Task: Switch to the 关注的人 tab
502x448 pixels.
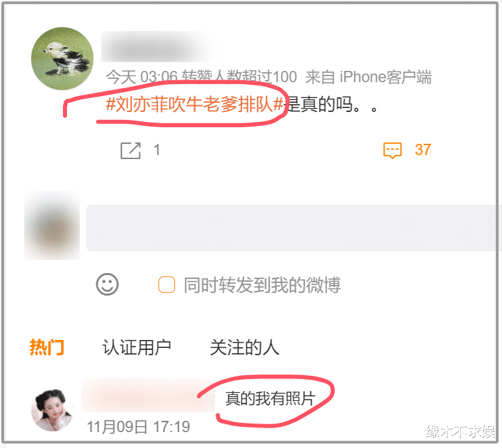Action: [x=244, y=347]
